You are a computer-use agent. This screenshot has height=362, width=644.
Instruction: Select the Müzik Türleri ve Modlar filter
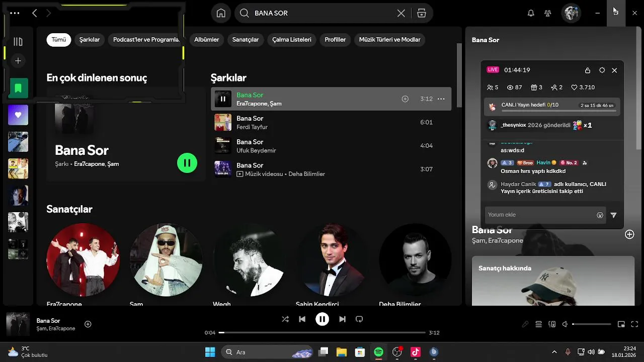[x=390, y=40]
